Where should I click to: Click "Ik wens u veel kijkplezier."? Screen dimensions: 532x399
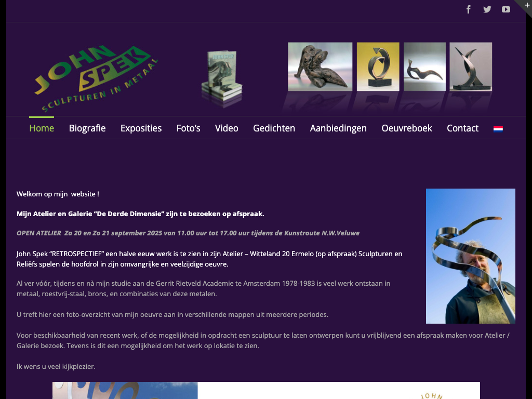click(56, 366)
